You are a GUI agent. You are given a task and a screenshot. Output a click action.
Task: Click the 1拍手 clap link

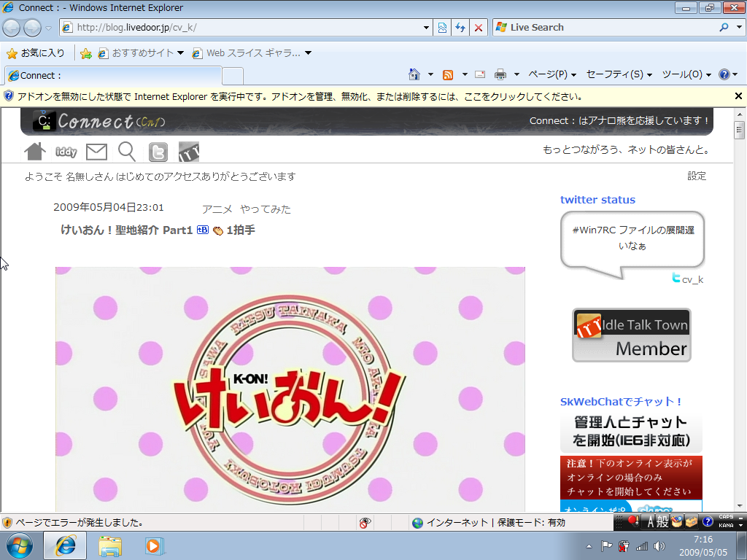pyautogui.click(x=240, y=230)
